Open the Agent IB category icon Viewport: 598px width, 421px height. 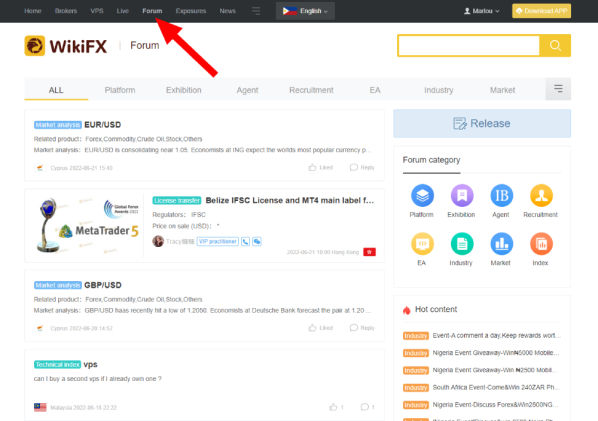[x=501, y=196]
